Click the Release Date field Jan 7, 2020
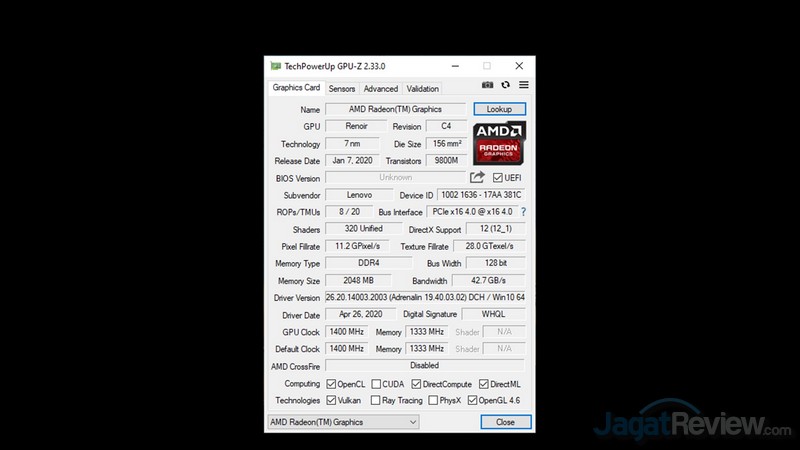Viewport: 800px width, 450px height. 352,160
